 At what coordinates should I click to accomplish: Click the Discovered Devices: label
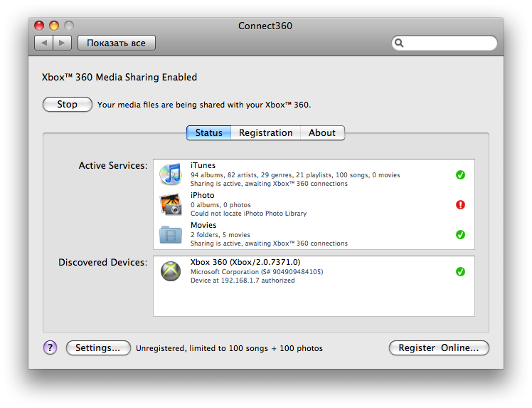(x=103, y=262)
